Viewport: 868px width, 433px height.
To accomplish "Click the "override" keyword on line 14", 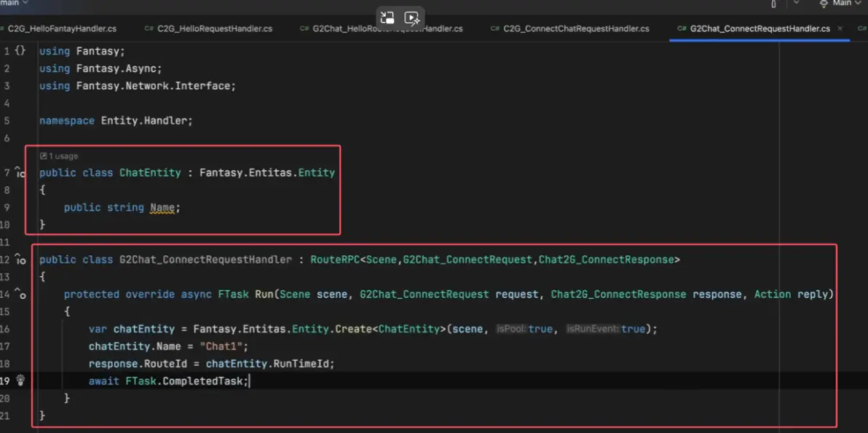I will [150, 294].
